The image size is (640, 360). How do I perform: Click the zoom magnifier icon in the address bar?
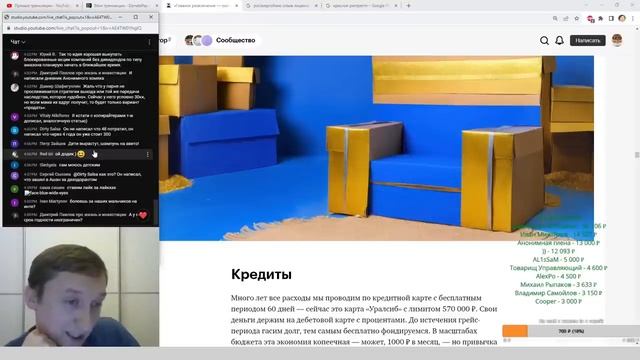click(555, 18)
